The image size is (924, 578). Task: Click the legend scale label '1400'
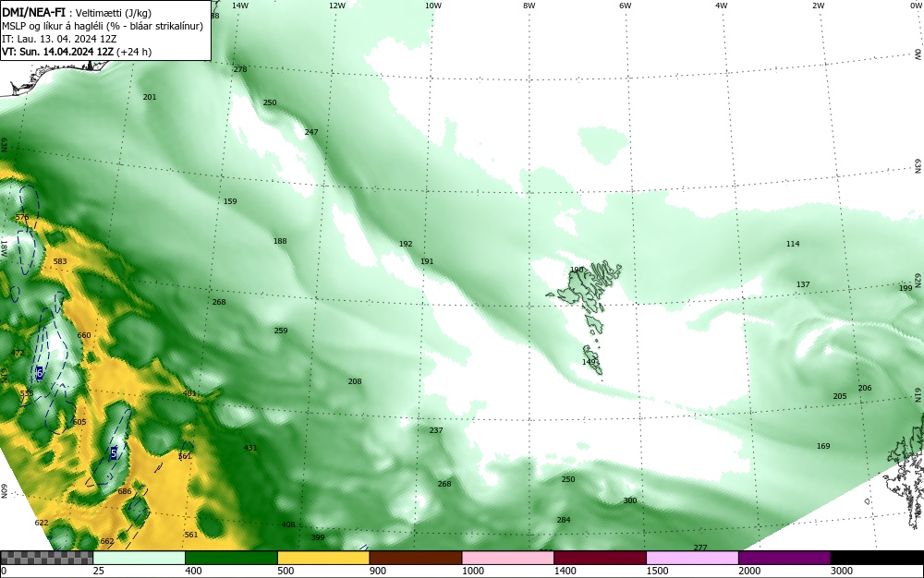coord(565,571)
